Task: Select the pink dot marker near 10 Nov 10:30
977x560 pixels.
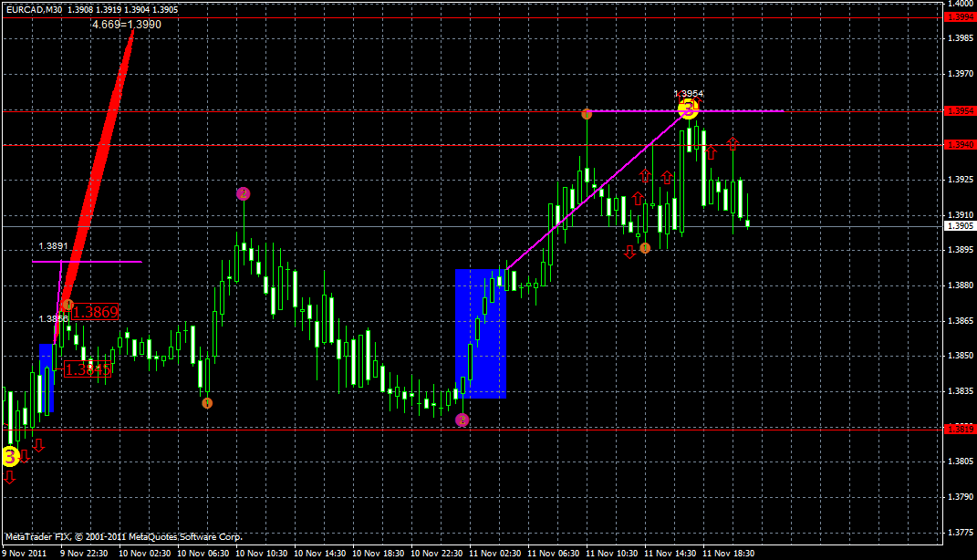Action: point(244,193)
